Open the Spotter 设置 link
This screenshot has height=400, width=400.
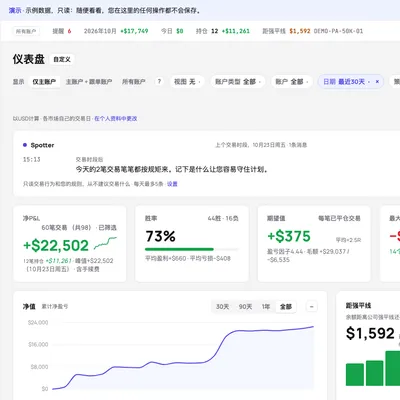coord(172,184)
